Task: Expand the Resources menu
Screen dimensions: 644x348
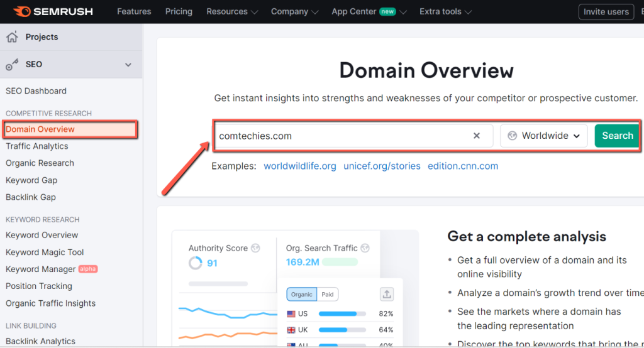Action: [232, 11]
